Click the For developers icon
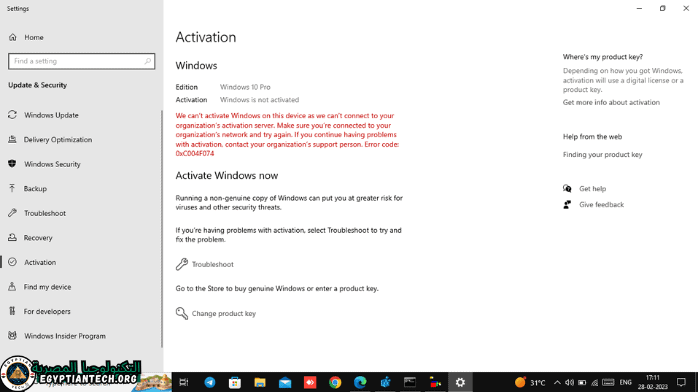The width and height of the screenshot is (698, 392). (x=12, y=311)
